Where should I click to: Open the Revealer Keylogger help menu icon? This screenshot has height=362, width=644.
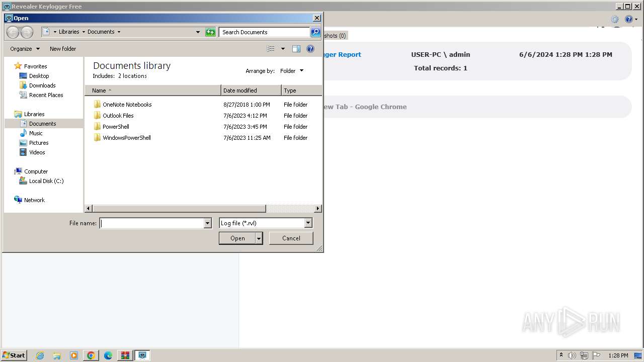coord(629,19)
